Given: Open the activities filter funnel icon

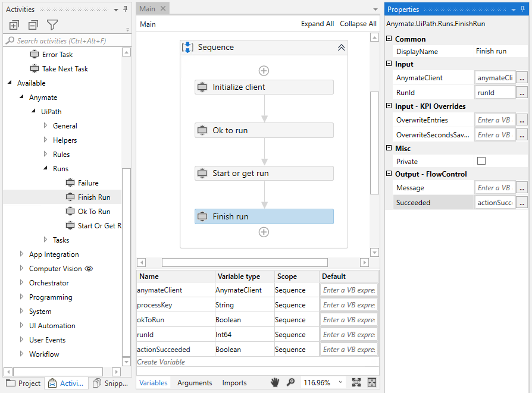Looking at the screenshot, I should click(52, 25).
